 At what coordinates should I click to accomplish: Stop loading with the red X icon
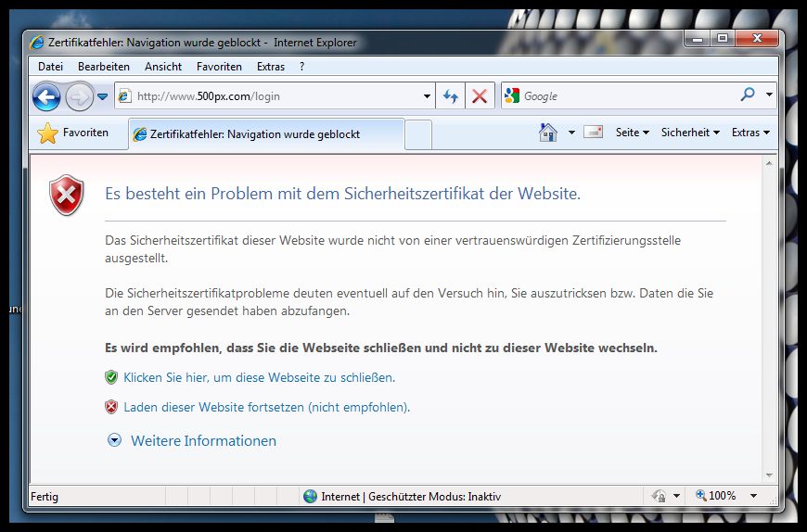(x=480, y=96)
